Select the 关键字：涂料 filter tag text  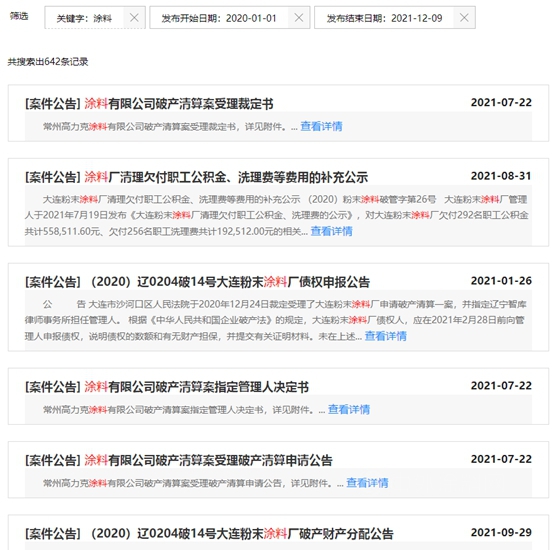(84, 18)
